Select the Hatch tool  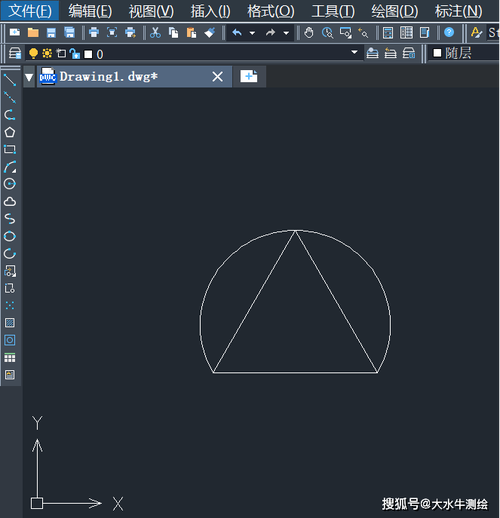(x=10, y=323)
